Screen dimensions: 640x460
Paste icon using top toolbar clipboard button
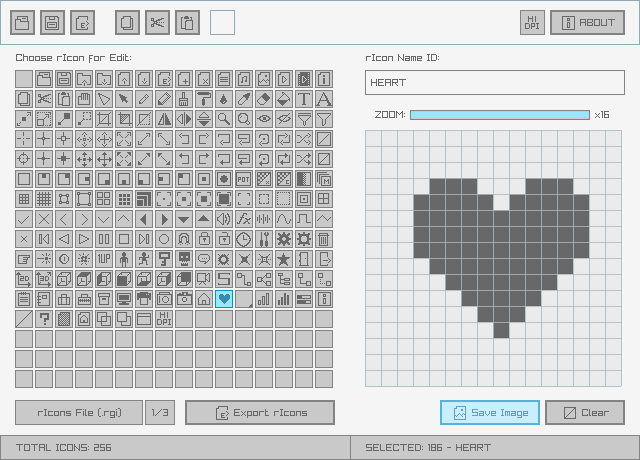(x=187, y=22)
